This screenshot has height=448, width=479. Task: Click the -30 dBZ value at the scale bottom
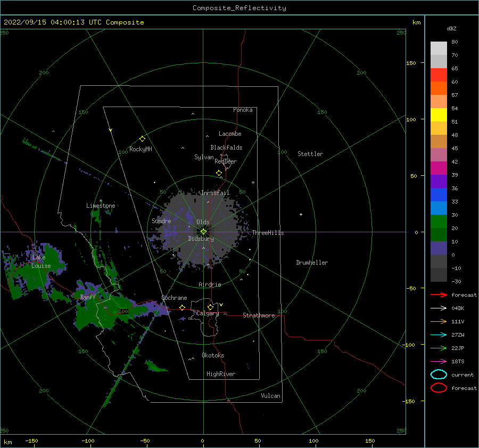(456, 281)
